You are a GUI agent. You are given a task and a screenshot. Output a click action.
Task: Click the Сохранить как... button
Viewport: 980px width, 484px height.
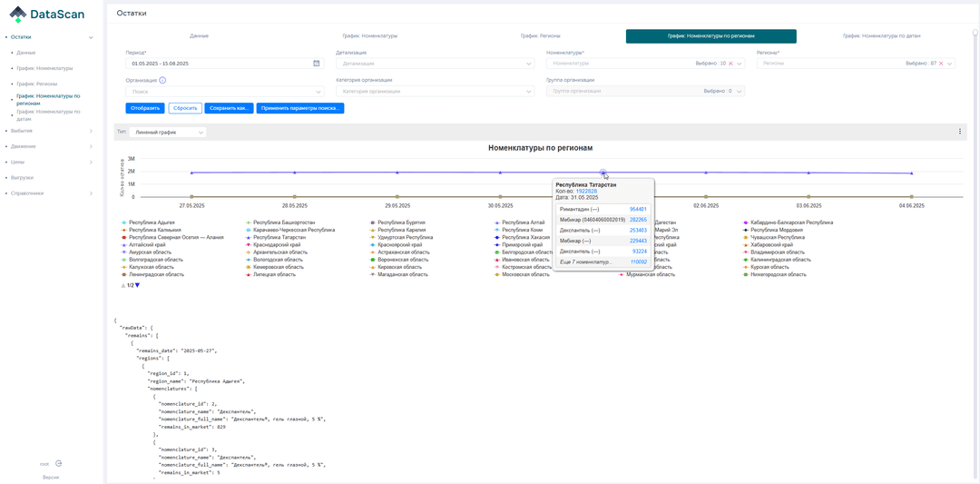click(229, 108)
